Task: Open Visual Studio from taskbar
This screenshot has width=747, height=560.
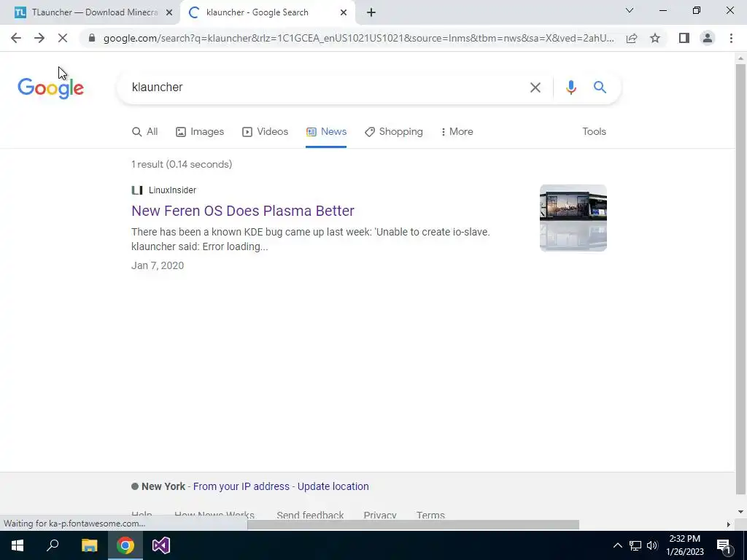Action: point(161,545)
